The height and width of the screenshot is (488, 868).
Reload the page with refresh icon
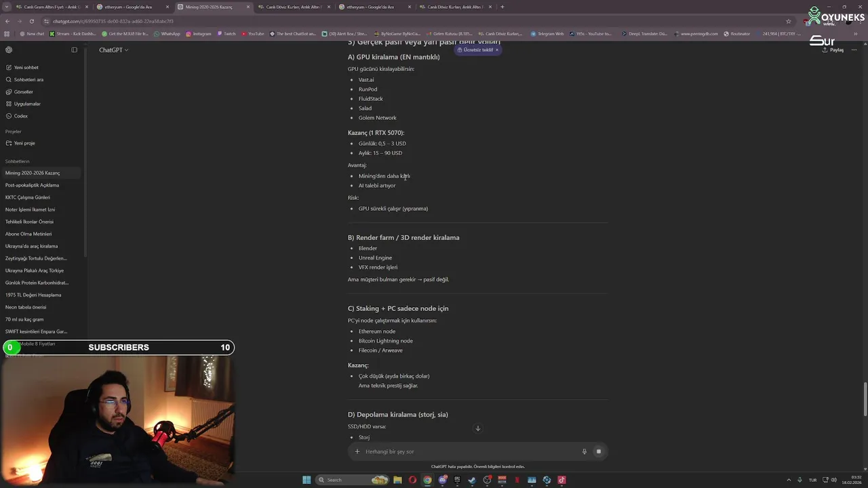[x=32, y=21]
